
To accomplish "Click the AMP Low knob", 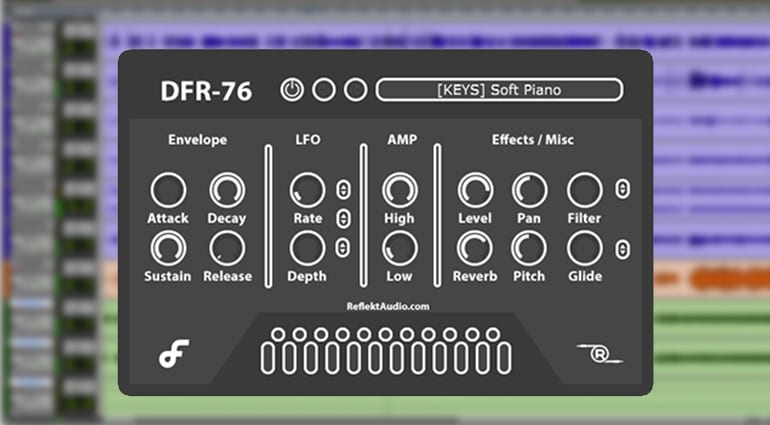I will pos(400,249).
